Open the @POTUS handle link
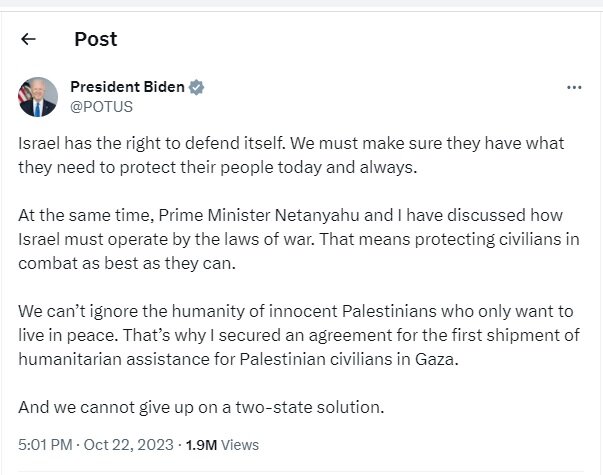The image size is (603, 475). [x=101, y=105]
